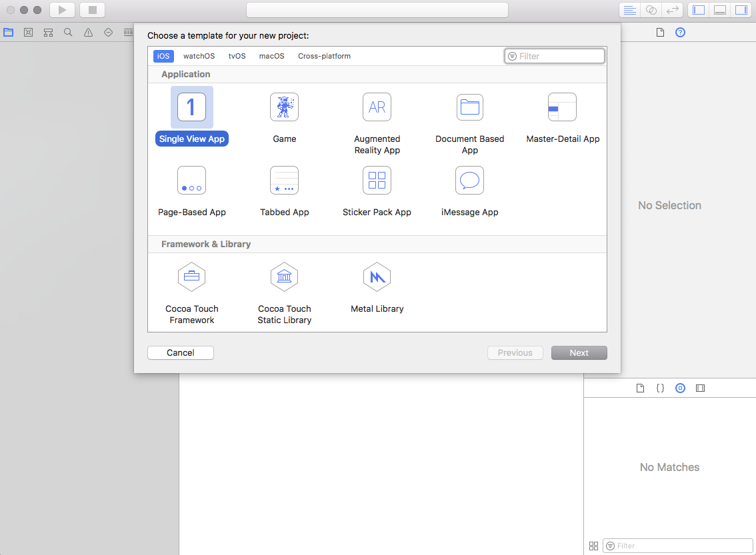Select the Page-Based App template
This screenshot has height=555, width=756.
tap(192, 192)
